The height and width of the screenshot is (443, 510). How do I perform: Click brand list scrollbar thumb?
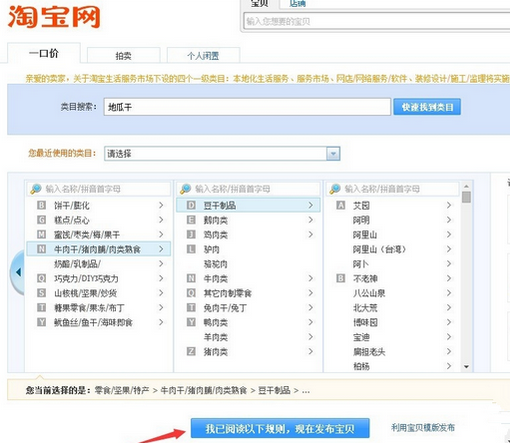pyautogui.click(x=466, y=197)
